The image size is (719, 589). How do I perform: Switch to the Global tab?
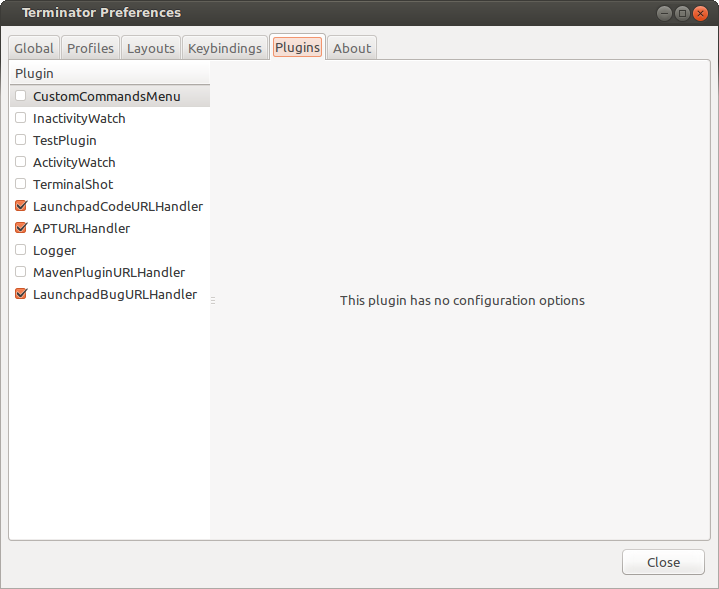(34, 48)
